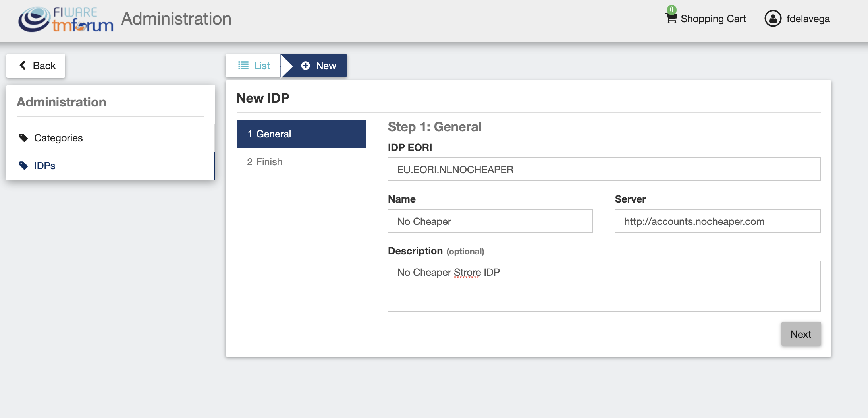
Task: Click the Name field label
Action: 402,199
